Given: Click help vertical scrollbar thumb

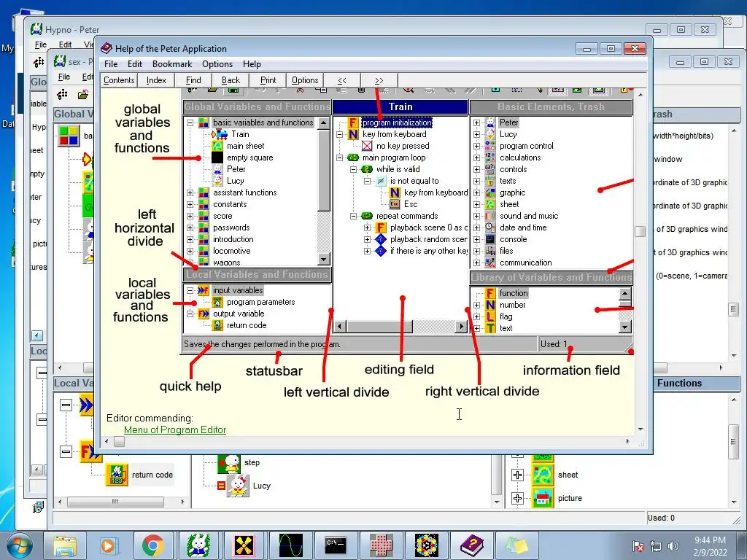Looking at the screenshot, I should pyautogui.click(x=640, y=231).
